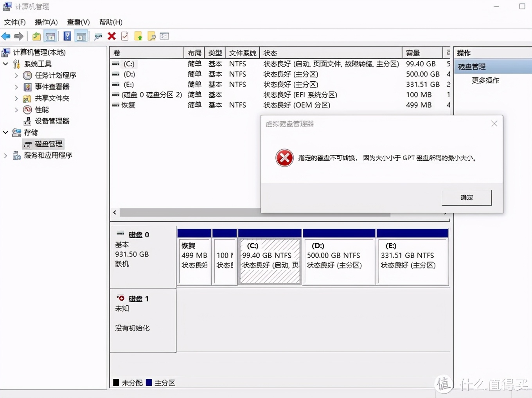Open the 查看(V) menu
Image resolution: width=532 pixels, height=398 pixels.
(x=77, y=22)
